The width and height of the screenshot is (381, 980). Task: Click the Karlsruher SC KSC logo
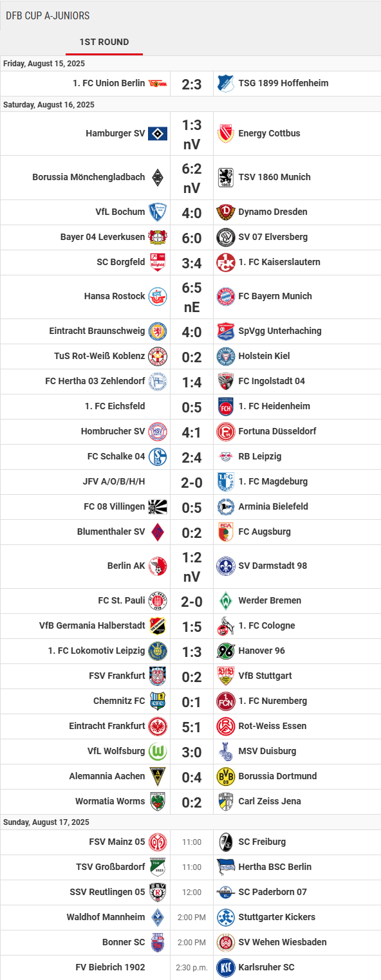coord(225,968)
